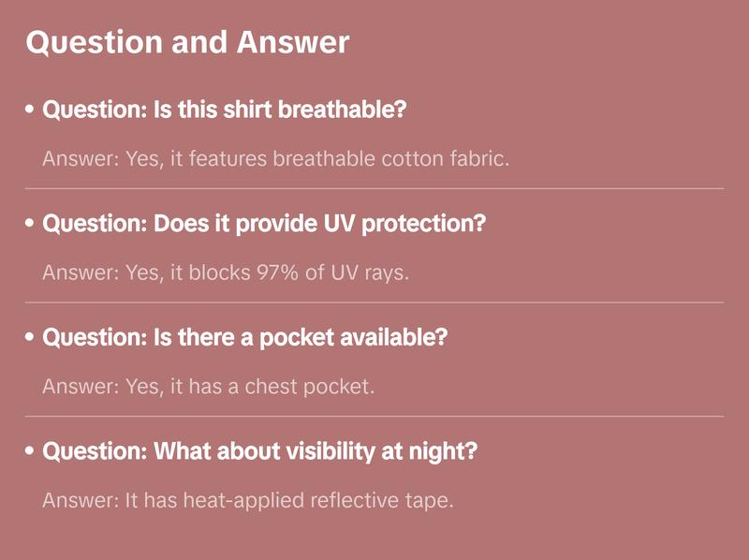
Task: Click the divider below the UV rays answer
Action: [374, 302]
